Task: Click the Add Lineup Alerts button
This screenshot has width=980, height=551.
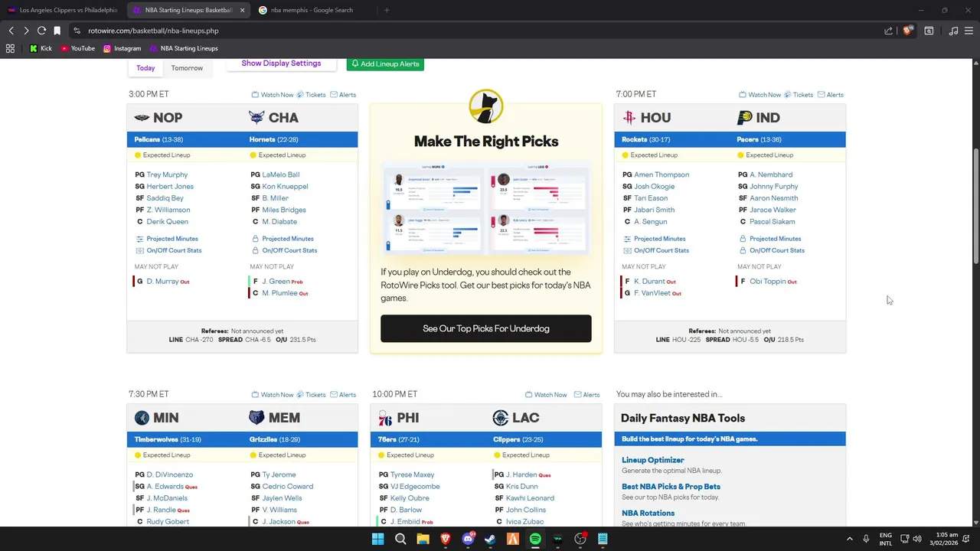Action: coord(385,64)
